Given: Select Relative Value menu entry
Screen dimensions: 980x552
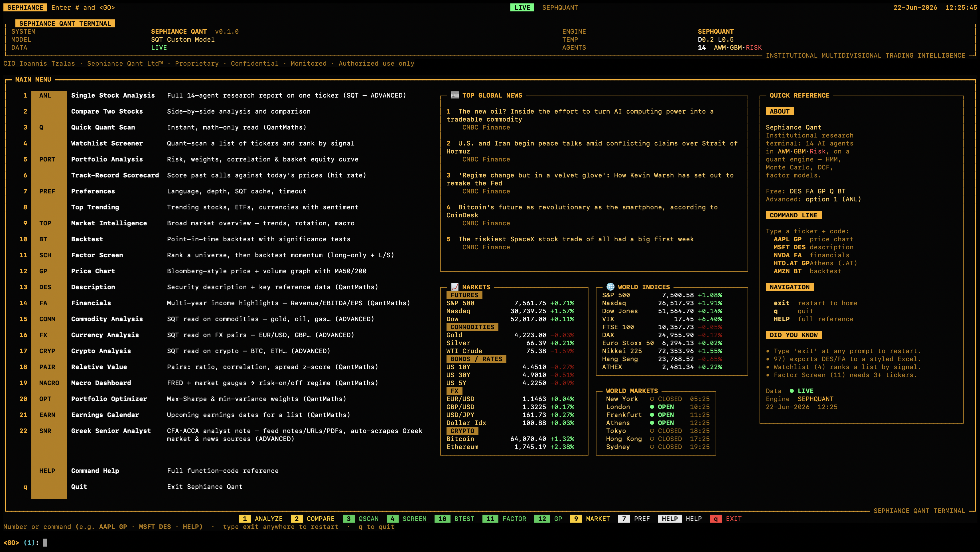Looking at the screenshot, I should pos(99,367).
